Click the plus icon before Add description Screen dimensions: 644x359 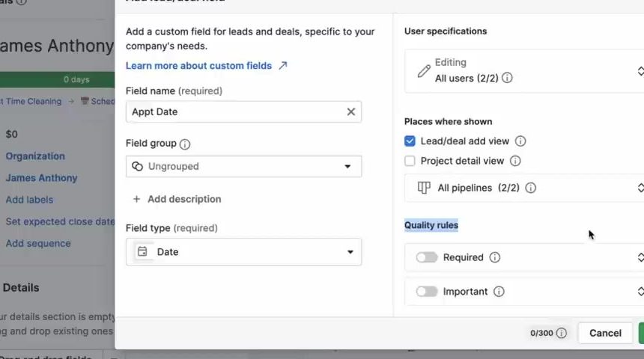coord(136,199)
